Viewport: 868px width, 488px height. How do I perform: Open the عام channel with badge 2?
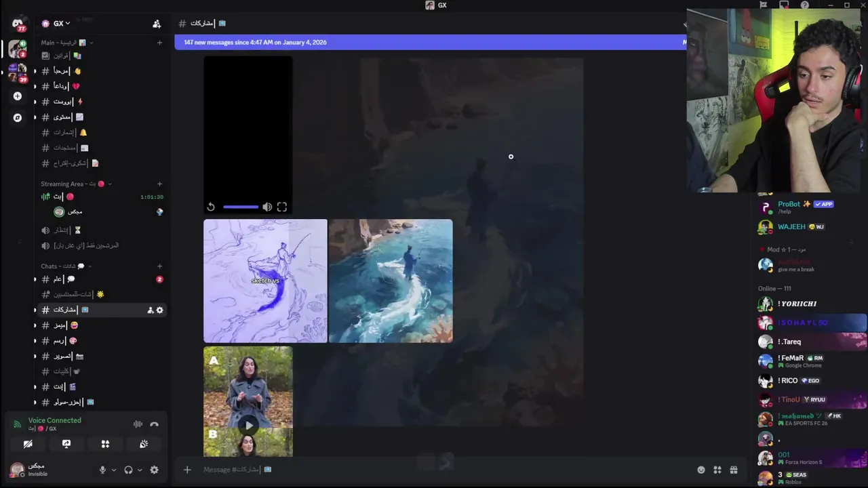[102, 279]
